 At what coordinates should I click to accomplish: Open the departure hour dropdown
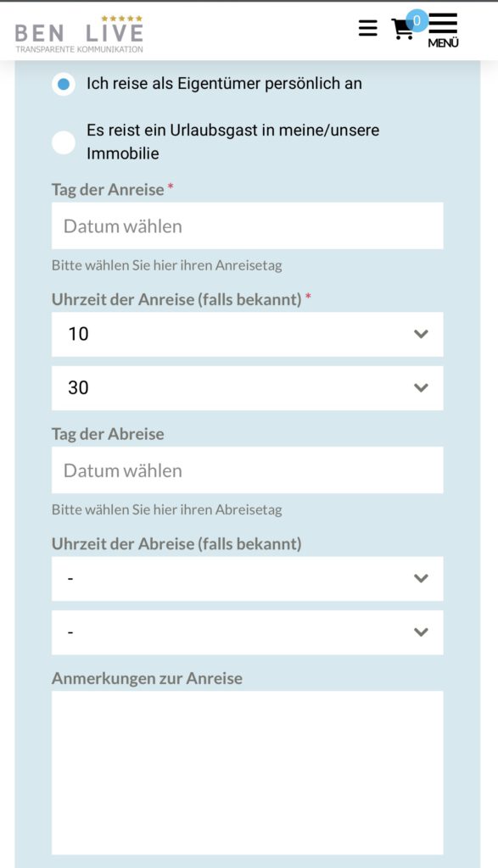pos(247,578)
